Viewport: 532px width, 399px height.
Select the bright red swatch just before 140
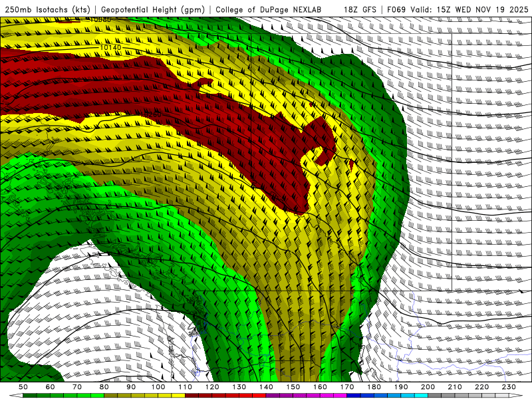tap(259, 396)
